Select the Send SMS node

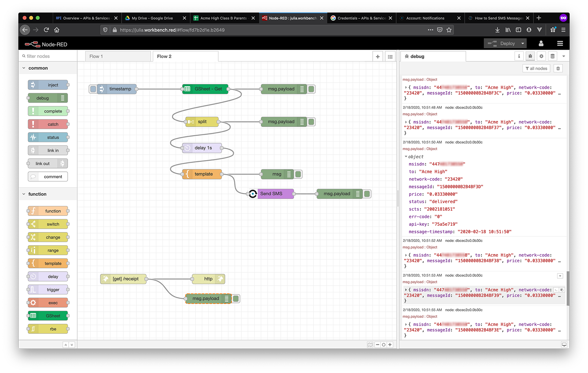pyautogui.click(x=271, y=193)
